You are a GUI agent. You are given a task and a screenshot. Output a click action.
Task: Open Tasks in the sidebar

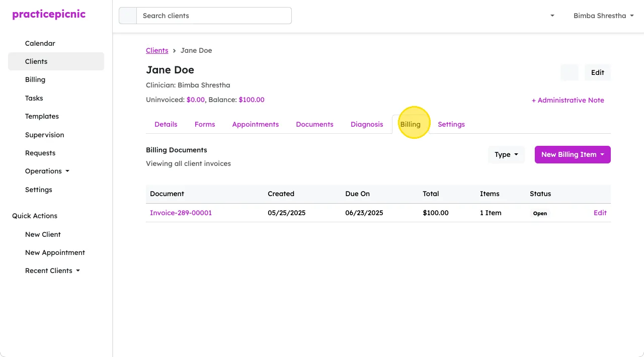pyautogui.click(x=34, y=98)
